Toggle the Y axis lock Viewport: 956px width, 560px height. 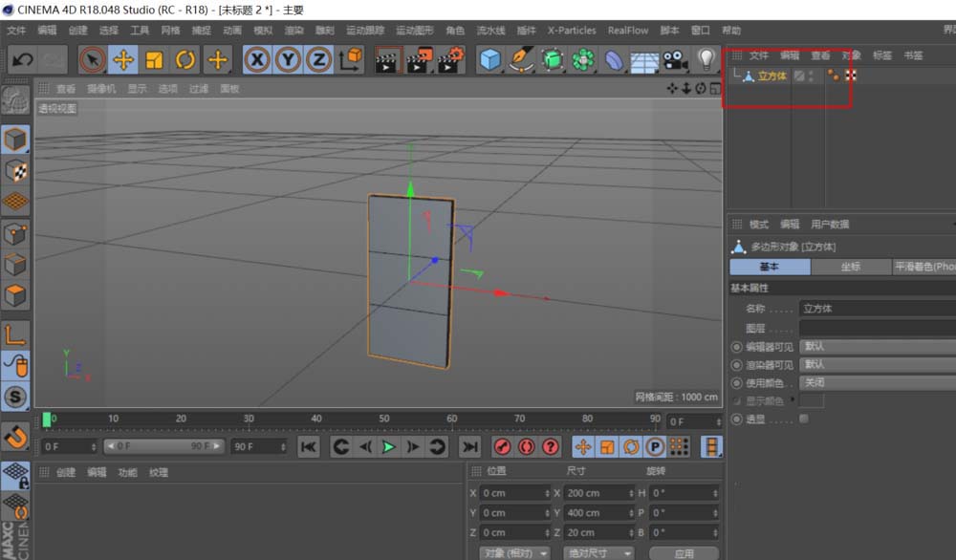(x=289, y=59)
